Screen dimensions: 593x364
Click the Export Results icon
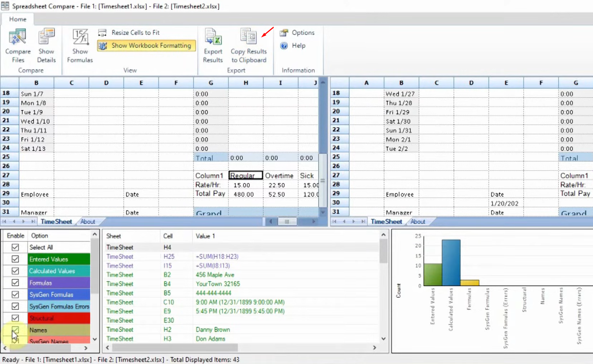[213, 45]
